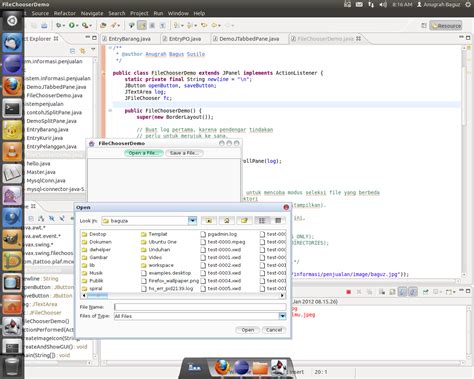Click right arrow of file list scrollbar
The height and width of the screenshot is (379, 474).
point(282,295)
